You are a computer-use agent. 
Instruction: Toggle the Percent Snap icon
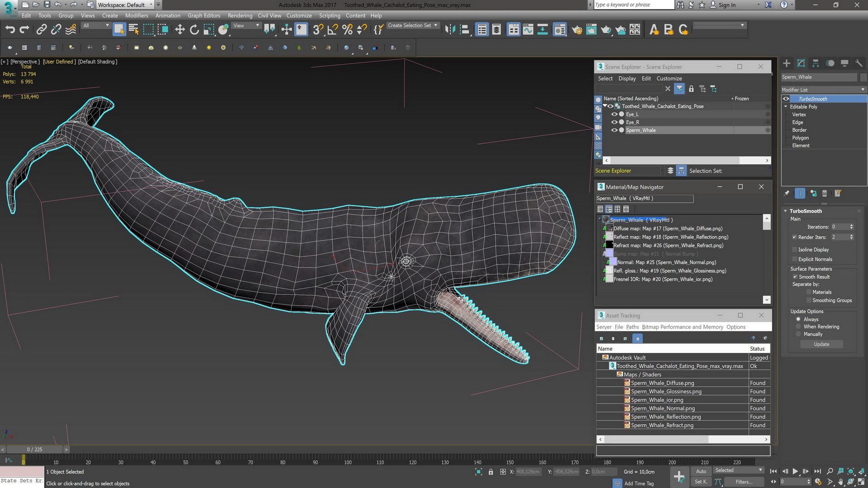click(347, 30)
